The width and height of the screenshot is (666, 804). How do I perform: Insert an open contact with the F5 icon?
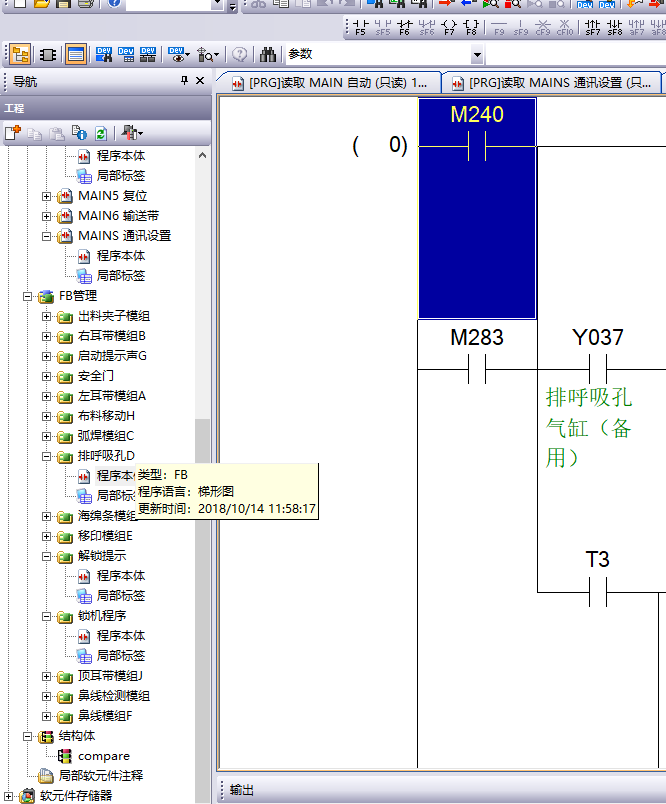(x=360, y=27)
